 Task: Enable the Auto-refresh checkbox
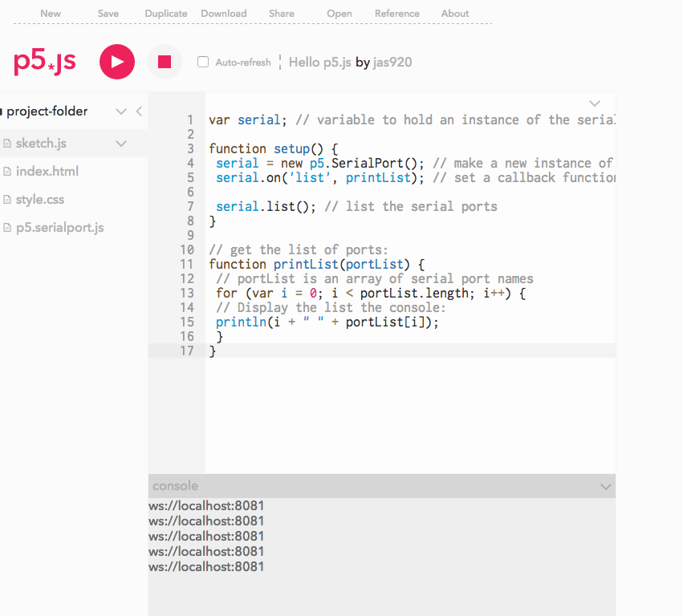tap(203, 62)
